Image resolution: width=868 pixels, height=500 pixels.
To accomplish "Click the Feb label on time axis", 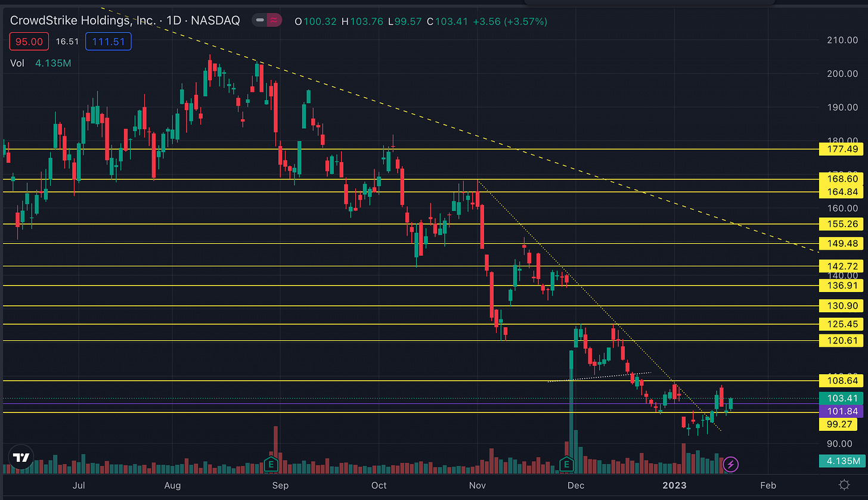I will 768,486.
